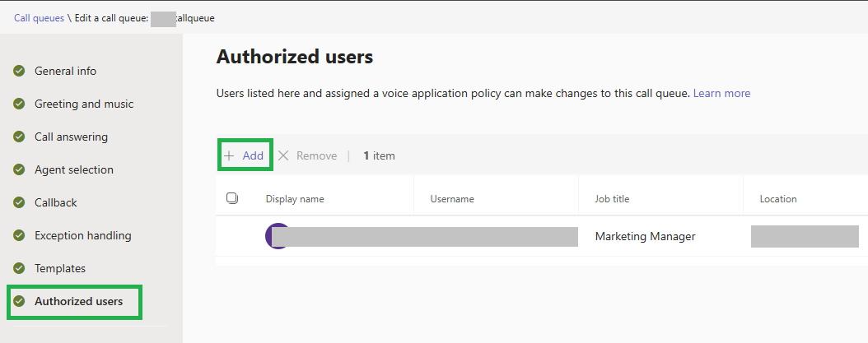This screenshot has width=868, height=343.
Task: Click the 1 item count label
Action: point(379,156)
